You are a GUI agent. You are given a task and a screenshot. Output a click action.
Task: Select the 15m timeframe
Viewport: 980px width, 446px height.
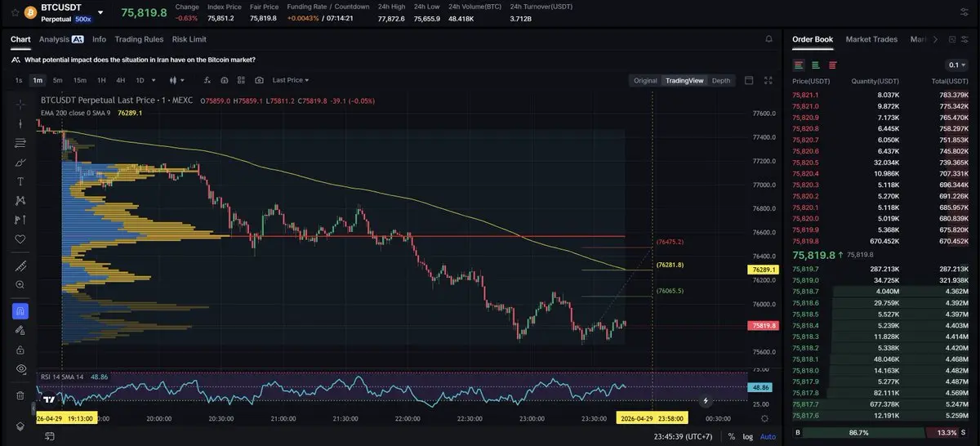(x=80, y=80)
